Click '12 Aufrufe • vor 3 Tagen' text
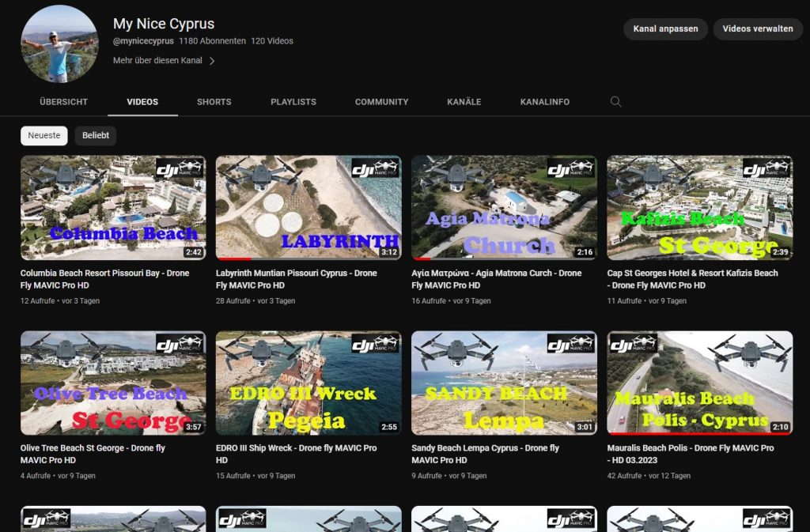The image size is (810, 532). pyautogui.click(x=60, y=301)
